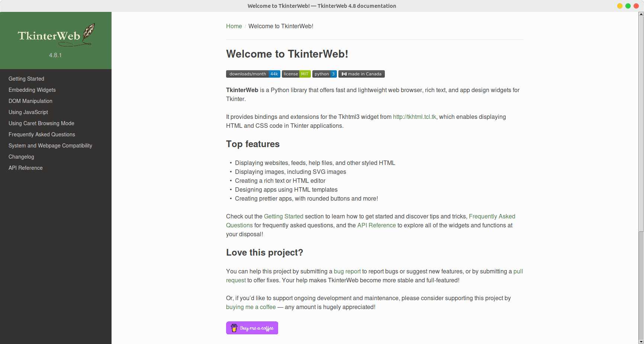Click the scrollbar up arrow

click(641, 14)
